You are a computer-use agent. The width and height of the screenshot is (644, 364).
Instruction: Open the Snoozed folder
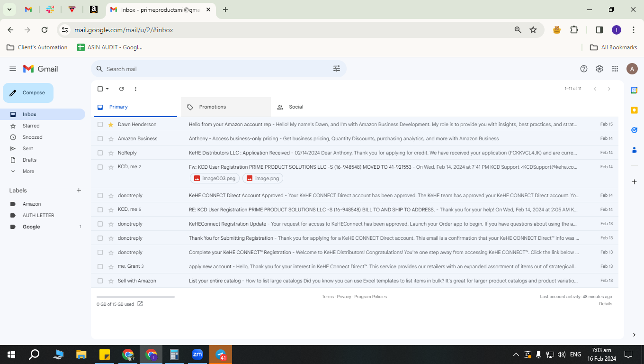[33, 137]
